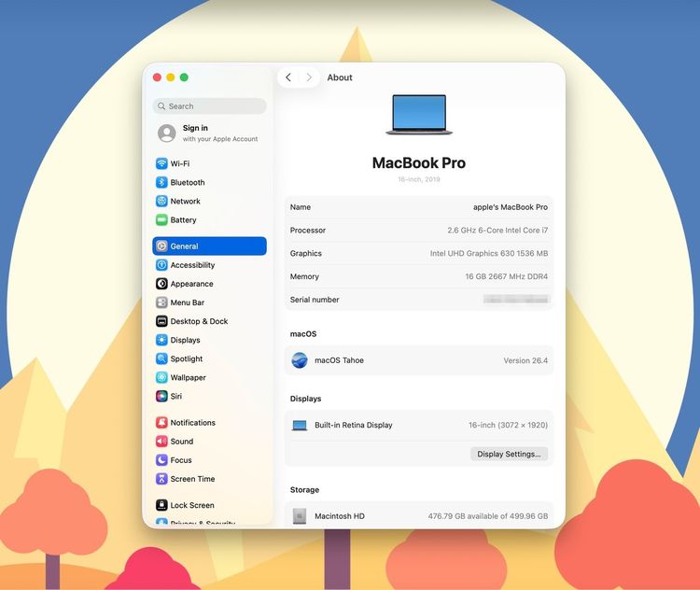
Task: Click the 16-inch (3072 × 1920) text
Action: [x=508, y=425]
